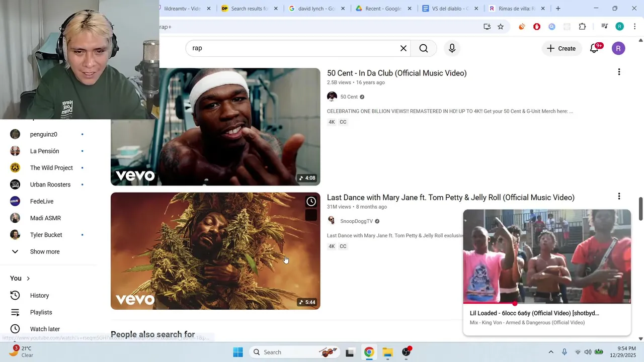Switch to the Recent Google Drive tab
This screenshot has width=644, height=362.
(382, 9)
